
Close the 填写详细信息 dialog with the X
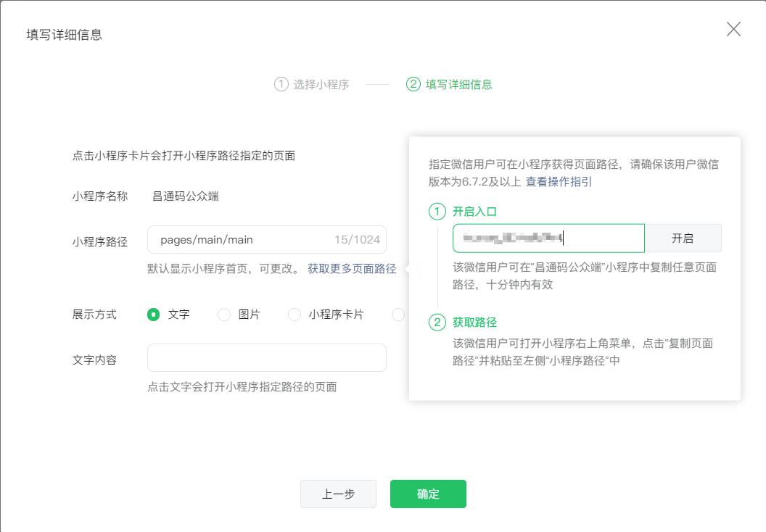click(x=733, y=29)
